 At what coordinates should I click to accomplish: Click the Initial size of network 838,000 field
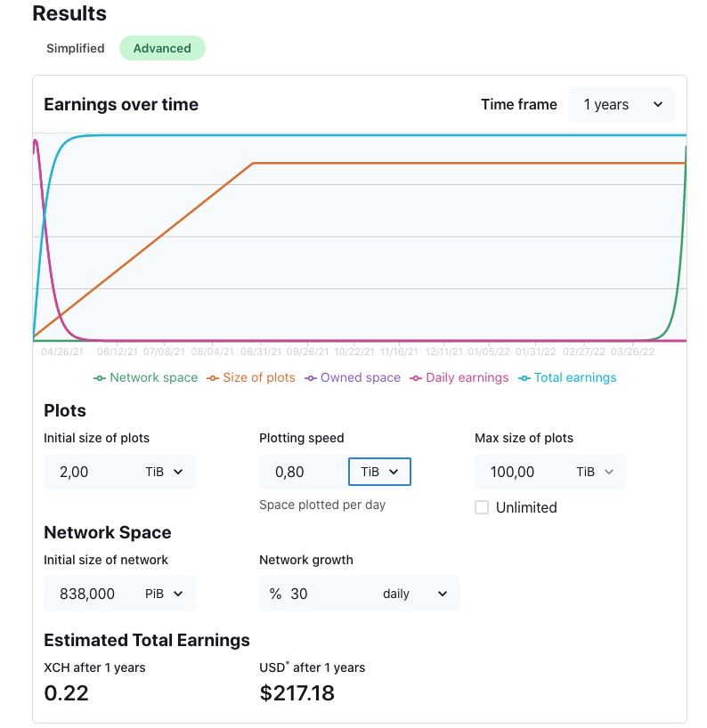91,594
